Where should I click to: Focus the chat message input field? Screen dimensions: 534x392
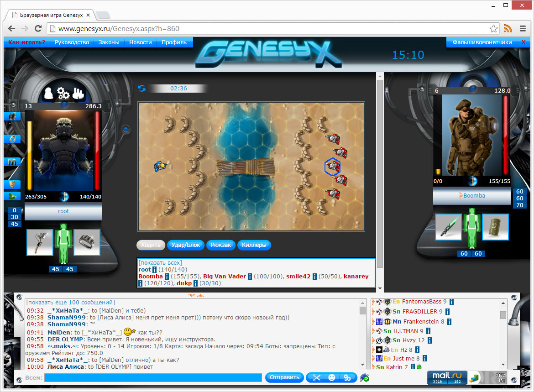[x=153, y=377]
